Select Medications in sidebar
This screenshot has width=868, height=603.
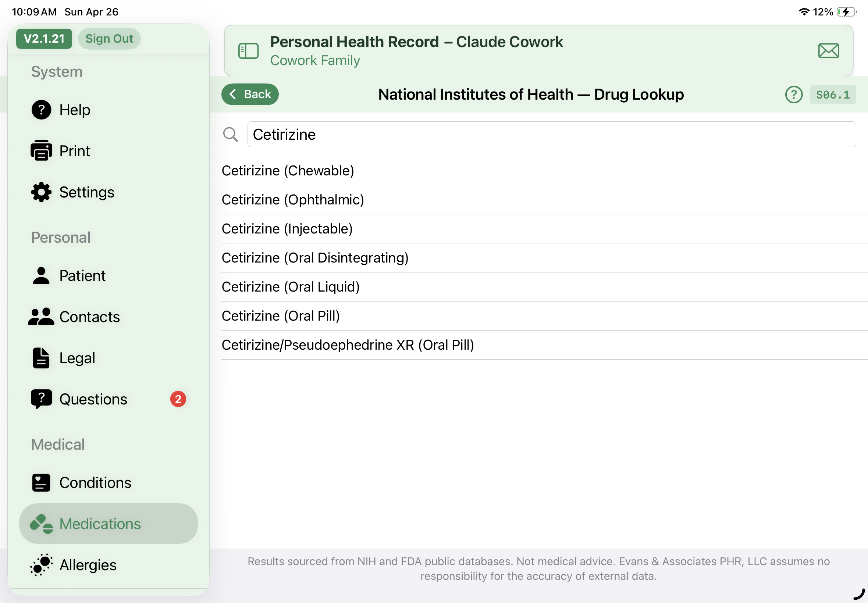(108, 524)
